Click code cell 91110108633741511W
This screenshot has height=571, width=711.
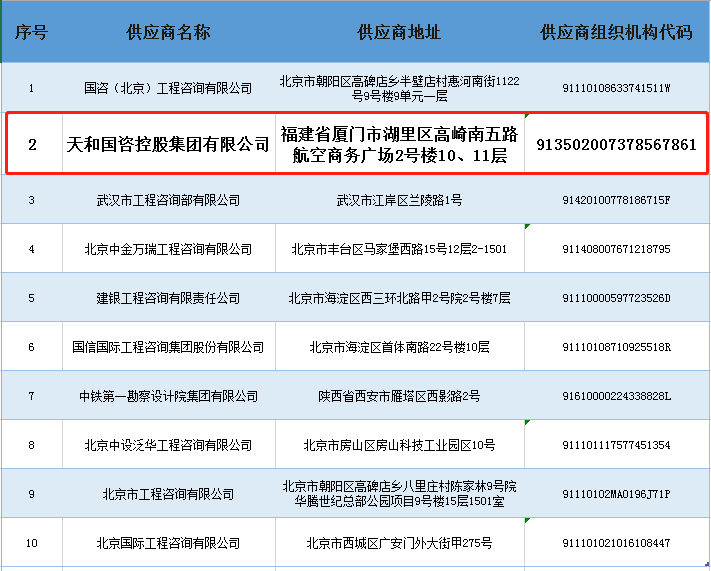(x=617, y=88)
